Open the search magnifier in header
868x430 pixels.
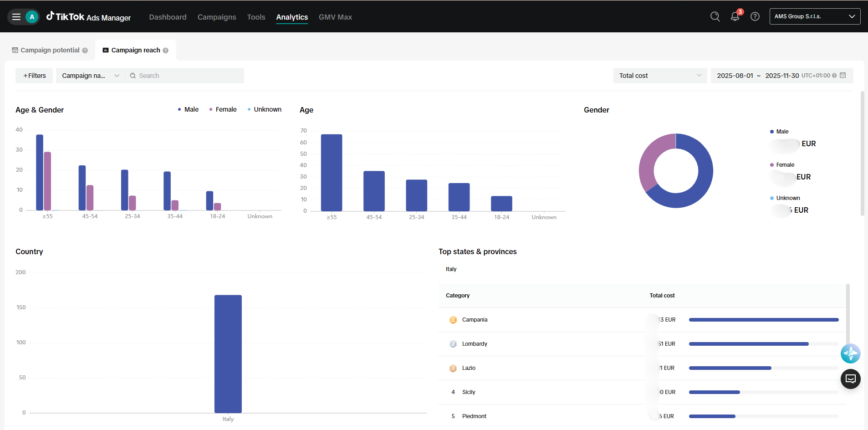click(x=715, y=16)
